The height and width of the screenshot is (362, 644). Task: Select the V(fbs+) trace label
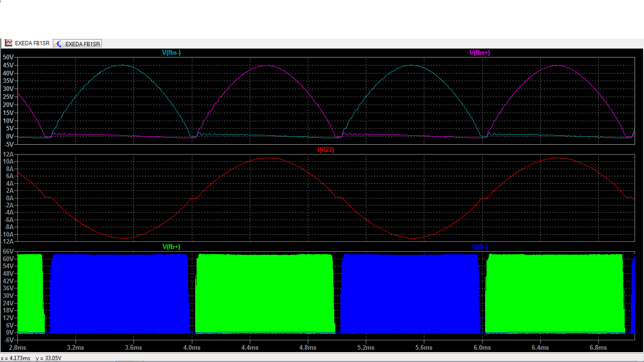(480, 53)
